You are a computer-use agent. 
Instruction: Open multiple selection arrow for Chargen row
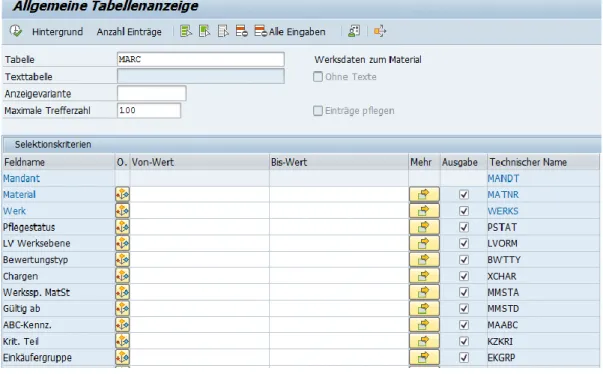pyautogui.click(x=424, y=276)
